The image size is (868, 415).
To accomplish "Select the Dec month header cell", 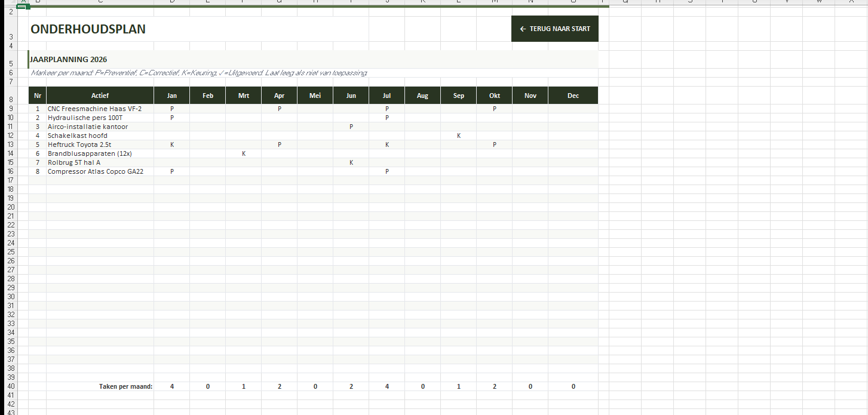I will coord(573,96).
